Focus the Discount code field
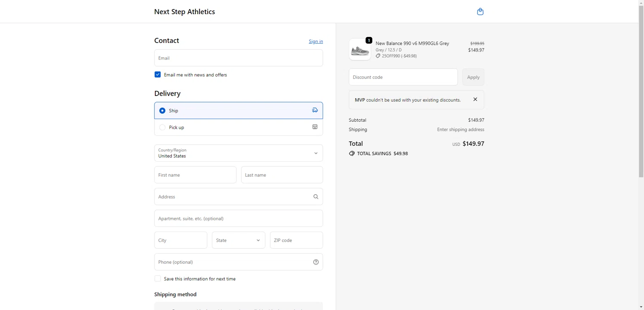The image size is (644, 310). [403, 77]
